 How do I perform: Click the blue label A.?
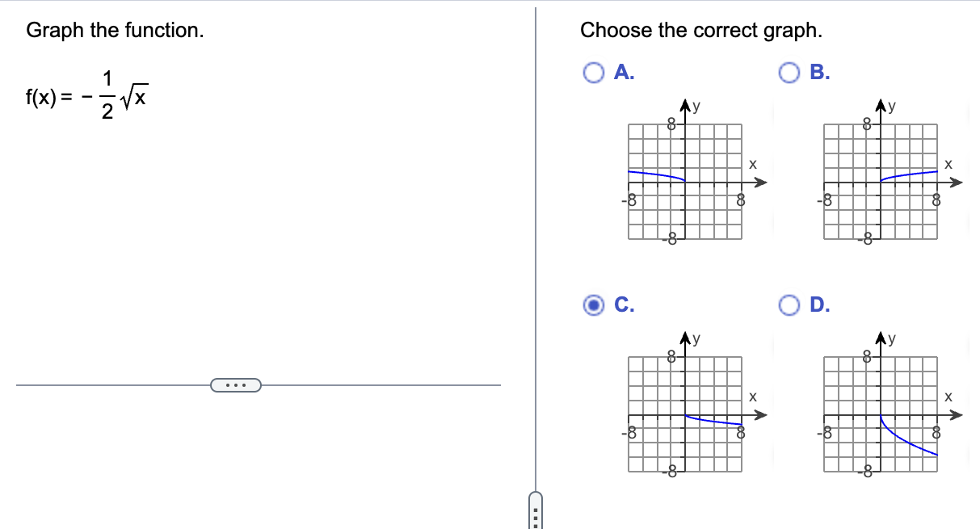[622, 72]
